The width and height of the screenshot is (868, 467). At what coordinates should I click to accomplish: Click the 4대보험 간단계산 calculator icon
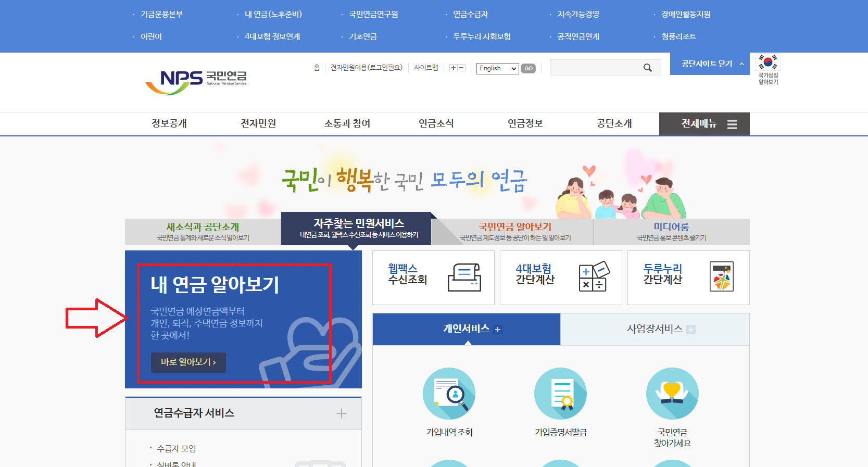pyautogui.click(x=594, y=276)
